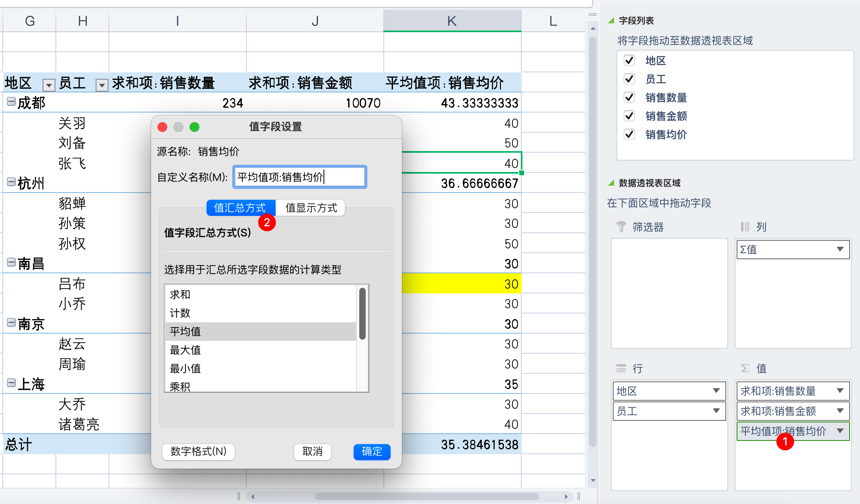Collapse the 上海 row group
The height and width of the screenshot is (504, 860).
pos(11,383)
